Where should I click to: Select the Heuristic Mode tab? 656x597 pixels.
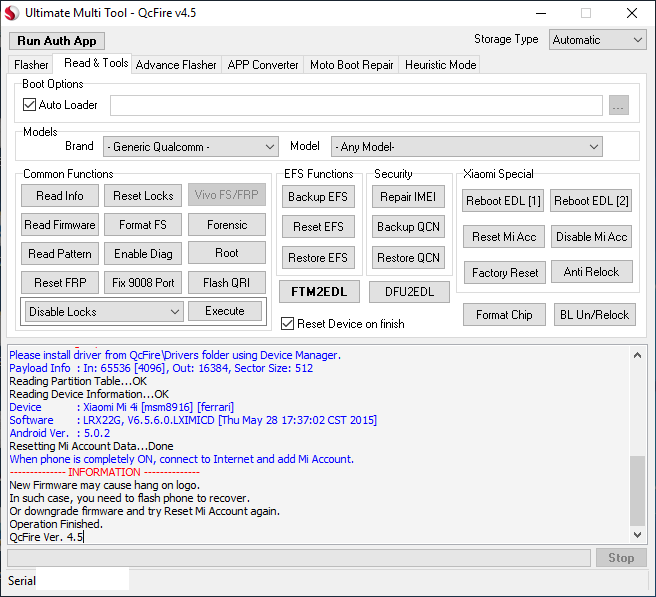441,65
